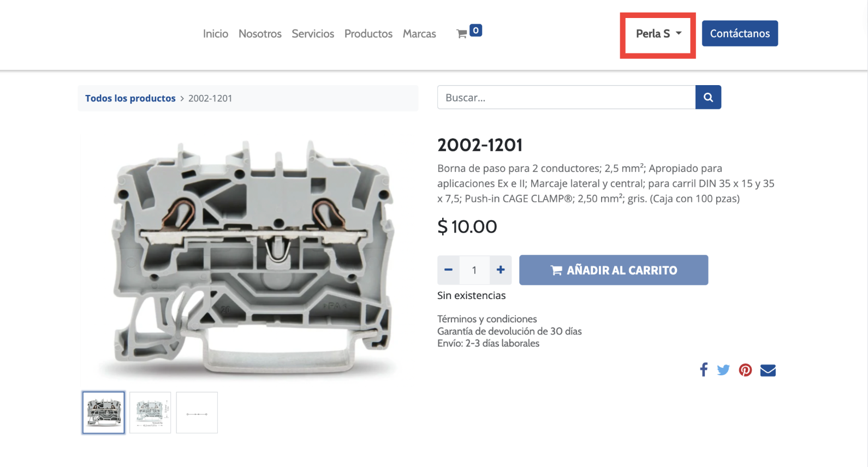
Task: Share product on Twitter
Action: click(723, 370)
